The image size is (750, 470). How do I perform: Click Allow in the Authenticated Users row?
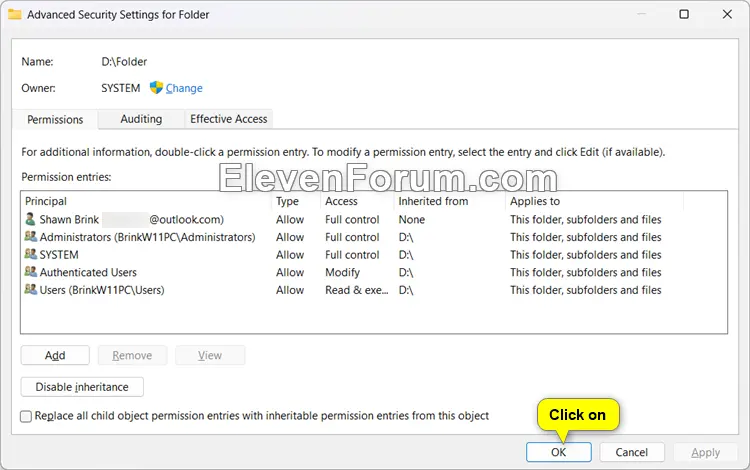click(x=290, y=273)
